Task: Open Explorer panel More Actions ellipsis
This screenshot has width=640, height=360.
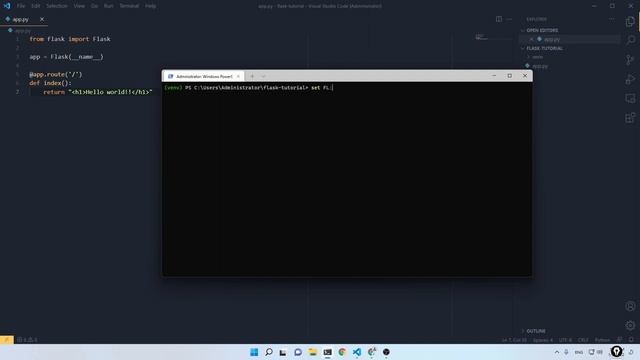Action: (611, 19)
